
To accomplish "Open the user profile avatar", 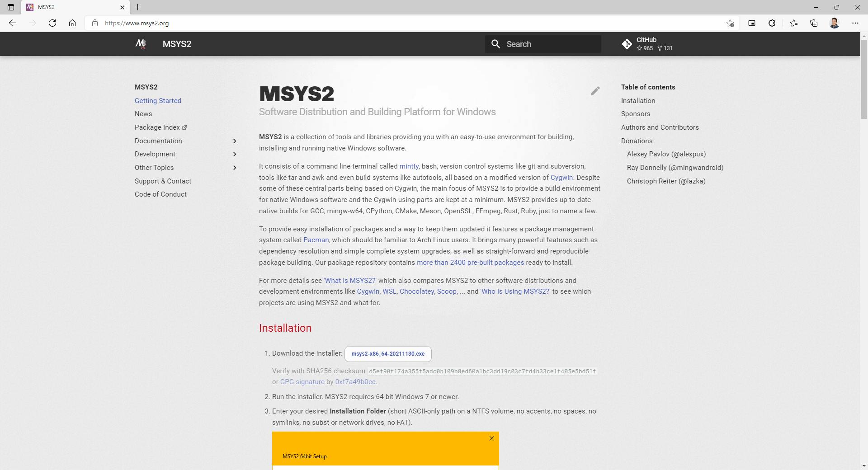I will tap(835, 23).
